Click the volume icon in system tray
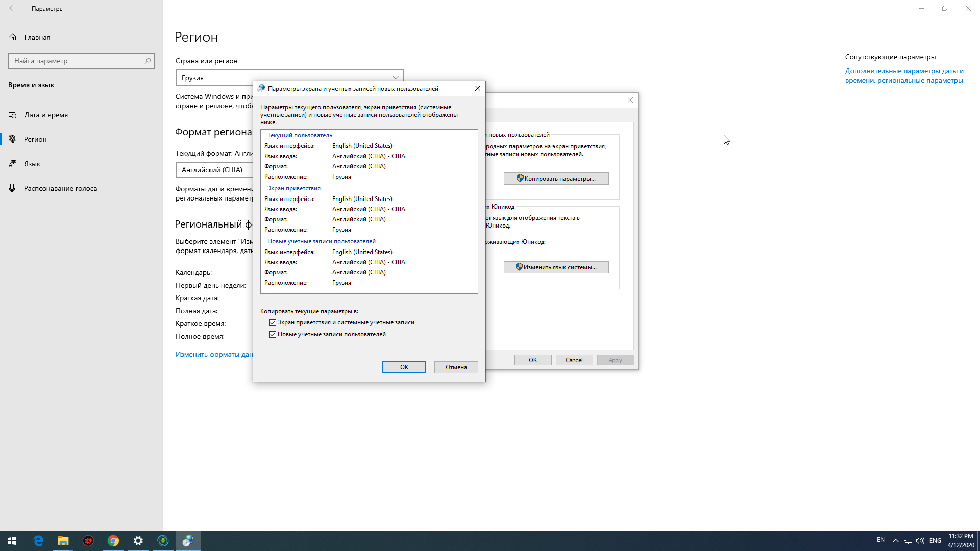Viewport: 980px width, 551px height. [x=920, y=541]
